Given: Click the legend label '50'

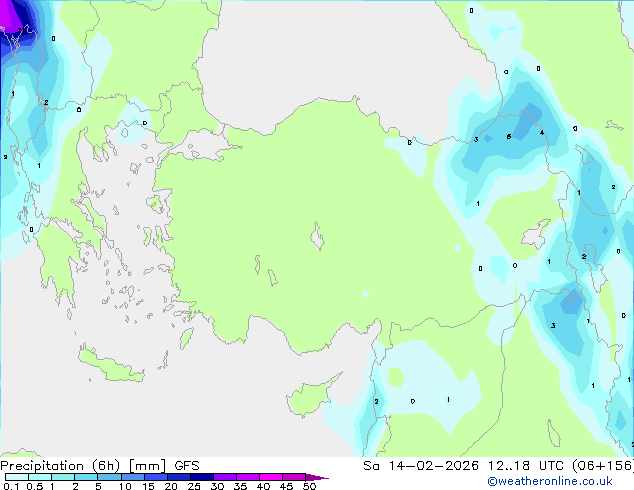Looking at the screenshot, I should (x=309, y=486).
